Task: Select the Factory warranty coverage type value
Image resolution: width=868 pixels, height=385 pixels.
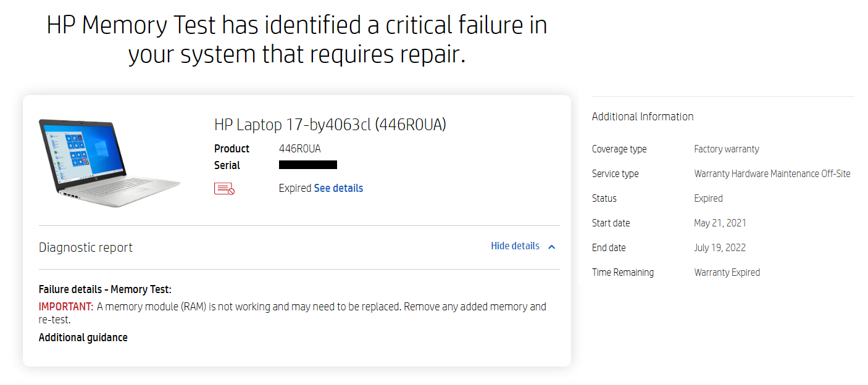Action: pos(726,149)
